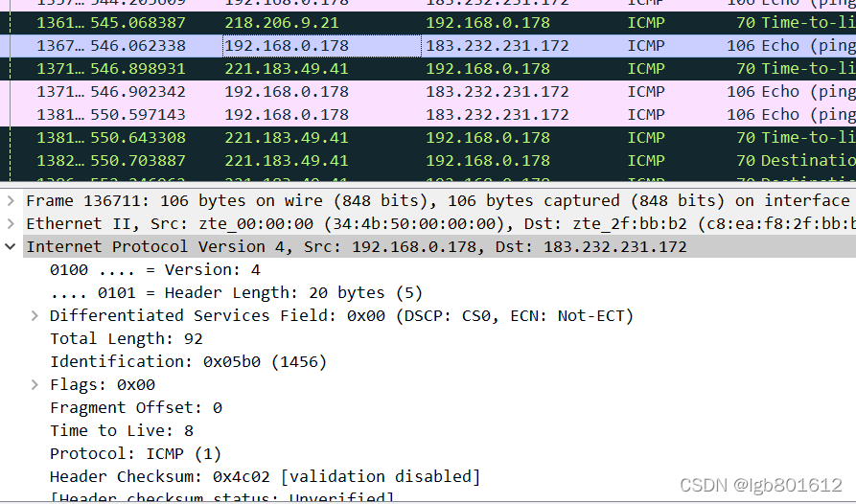856x504 pixels.
Task: Click '70 Time-to-live' info in row 550.643308
Action: (796, 137)
